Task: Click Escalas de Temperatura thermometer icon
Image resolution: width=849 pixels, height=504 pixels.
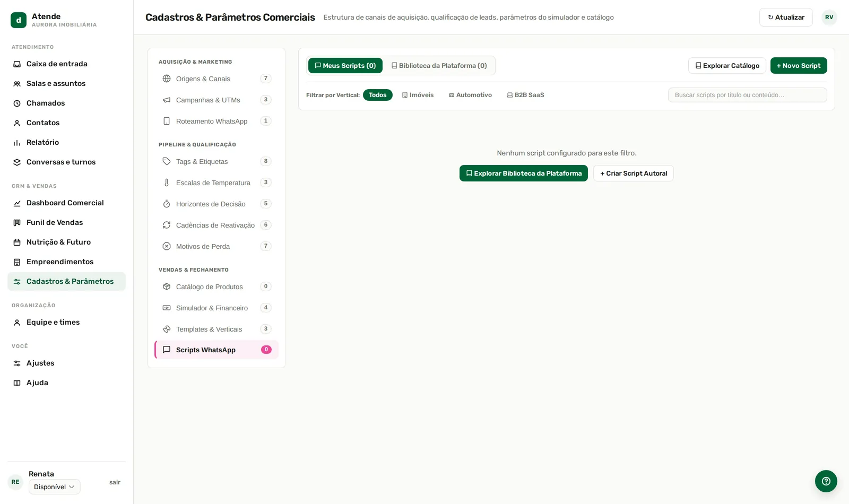Action: [167, 183]
